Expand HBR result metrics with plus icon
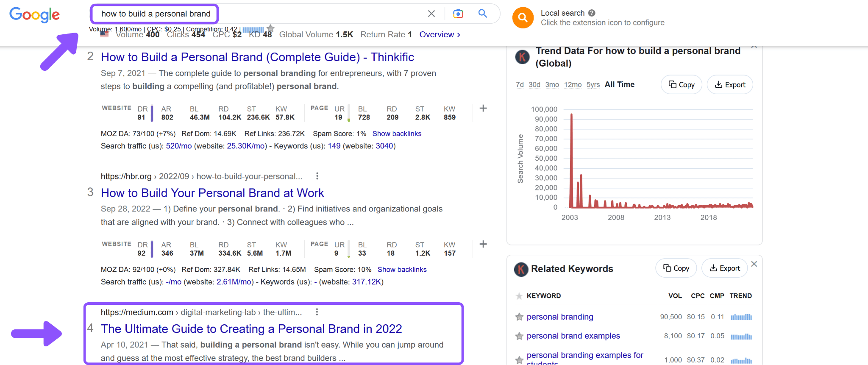The width and height of the screenshot is (868, 365). click(x=483, y=244)
